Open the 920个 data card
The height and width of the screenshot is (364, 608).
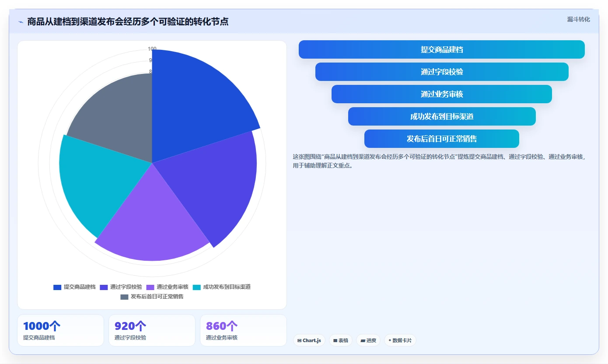[x=152, y=330]
